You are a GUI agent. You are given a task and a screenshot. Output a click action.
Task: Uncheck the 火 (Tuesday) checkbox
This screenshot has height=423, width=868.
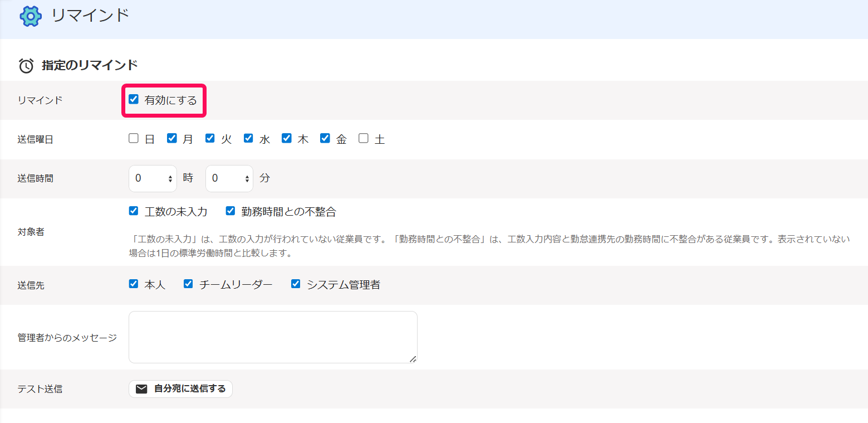pos(210,138)
